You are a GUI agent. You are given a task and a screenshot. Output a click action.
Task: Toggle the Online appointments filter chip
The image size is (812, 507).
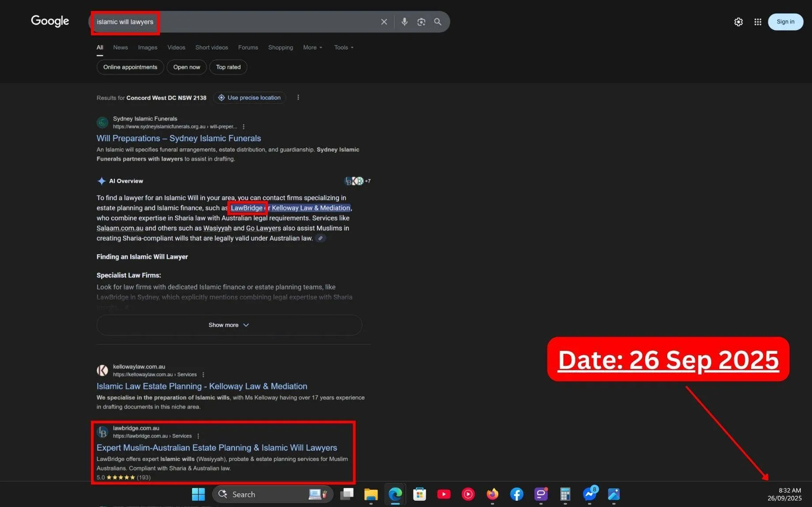coord(130,67)
